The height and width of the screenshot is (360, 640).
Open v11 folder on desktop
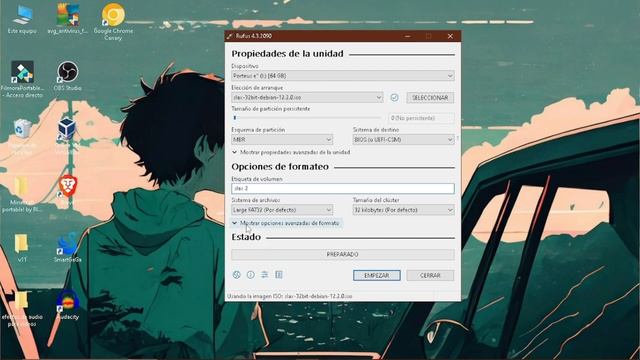pyautogui.click(x=22, y=248)
